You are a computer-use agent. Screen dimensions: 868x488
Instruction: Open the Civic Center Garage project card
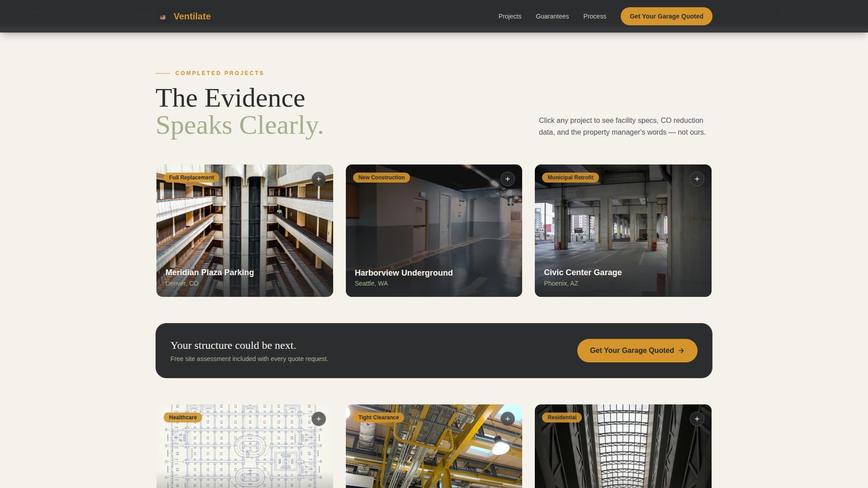point(623,230)
